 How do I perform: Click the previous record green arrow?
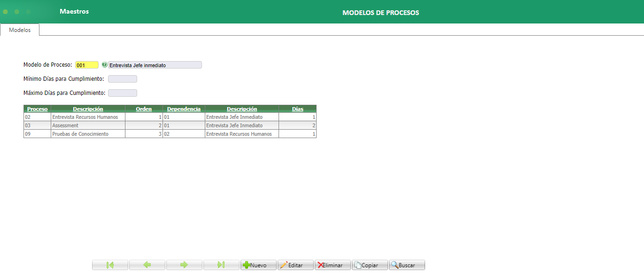[147, 264]
